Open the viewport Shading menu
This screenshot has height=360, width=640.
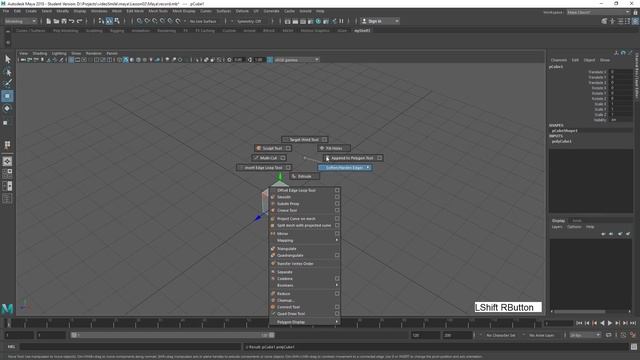[40, 53]
